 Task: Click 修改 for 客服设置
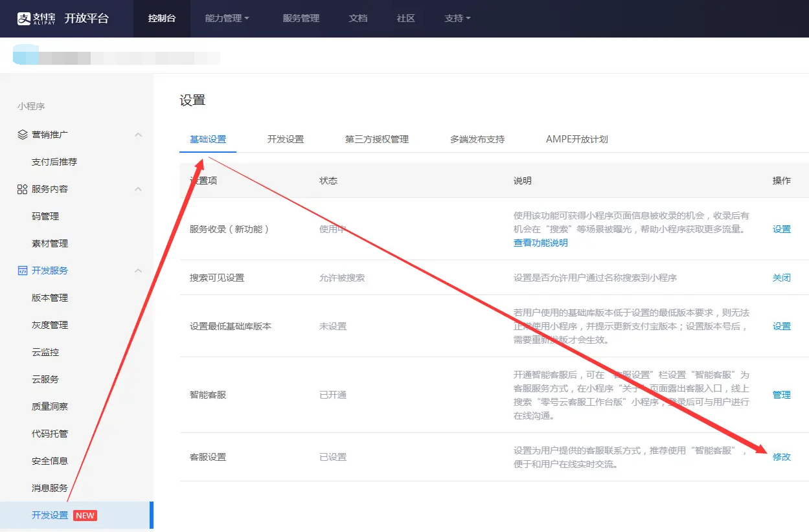pyautogui.click(x=782, y=457)
